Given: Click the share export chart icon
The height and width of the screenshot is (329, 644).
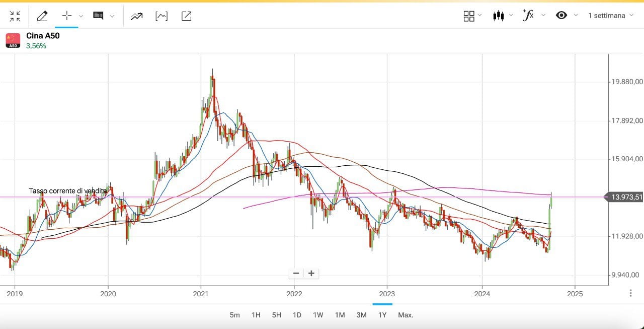Looking at the screenshot, I should [x=186, y=16].
